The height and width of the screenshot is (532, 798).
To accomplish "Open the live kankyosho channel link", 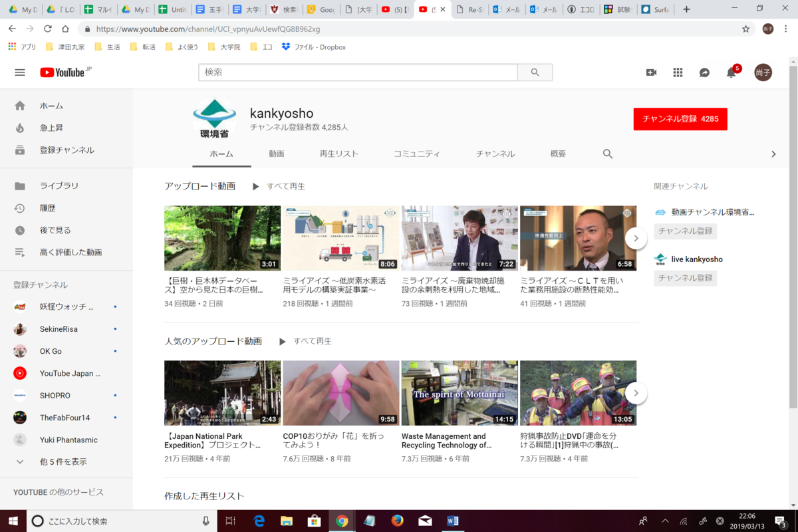I will (697, 259).
